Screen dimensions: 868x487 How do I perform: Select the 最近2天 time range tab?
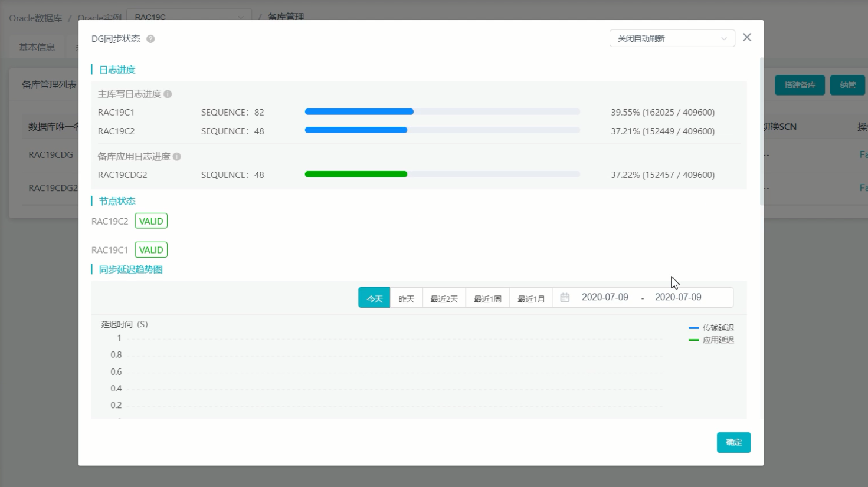[444, 298]
